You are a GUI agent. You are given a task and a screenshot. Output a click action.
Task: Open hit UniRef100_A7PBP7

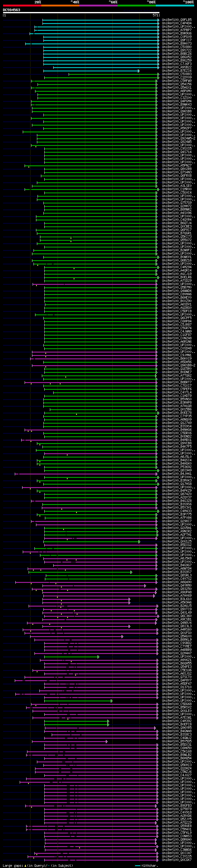click(177, 30)
